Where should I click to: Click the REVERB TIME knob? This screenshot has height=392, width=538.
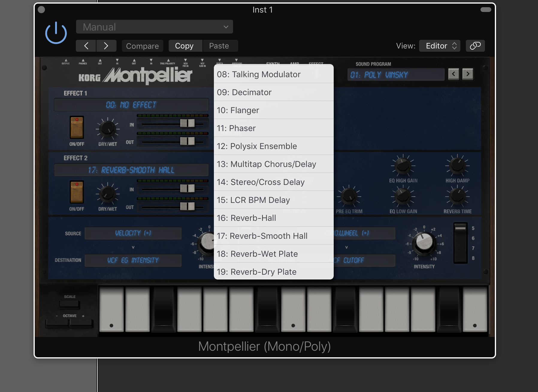tap(457, 196)
